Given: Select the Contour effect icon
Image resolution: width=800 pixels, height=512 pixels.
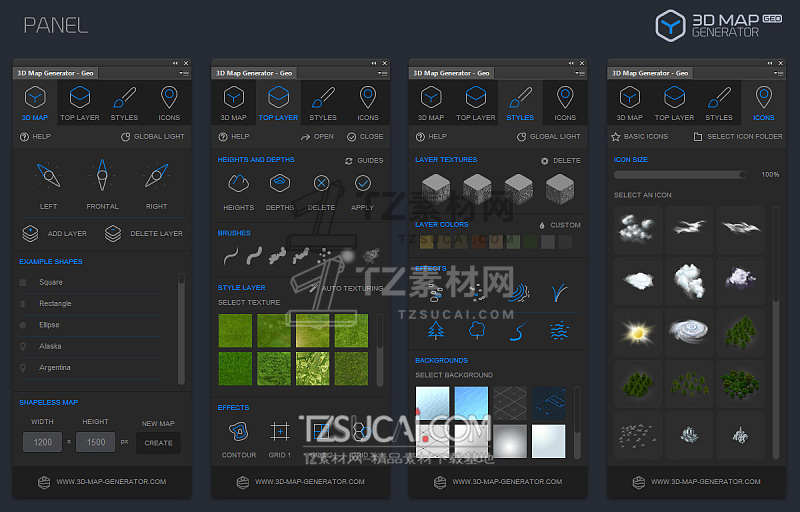Looking at the screenshot, I should (239, 431).
